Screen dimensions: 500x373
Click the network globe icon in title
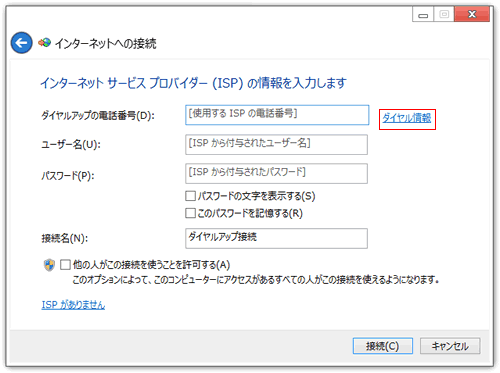(45, 43)
